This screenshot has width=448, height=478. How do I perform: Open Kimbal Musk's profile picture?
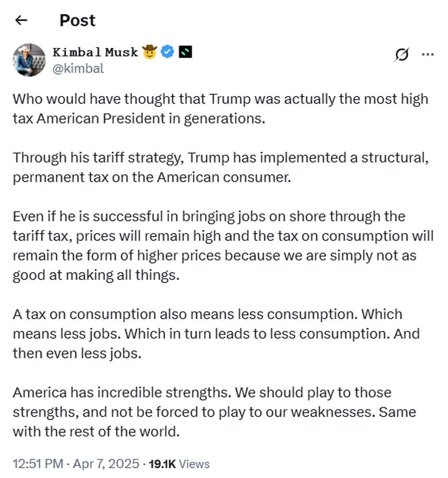pos(29,60)
